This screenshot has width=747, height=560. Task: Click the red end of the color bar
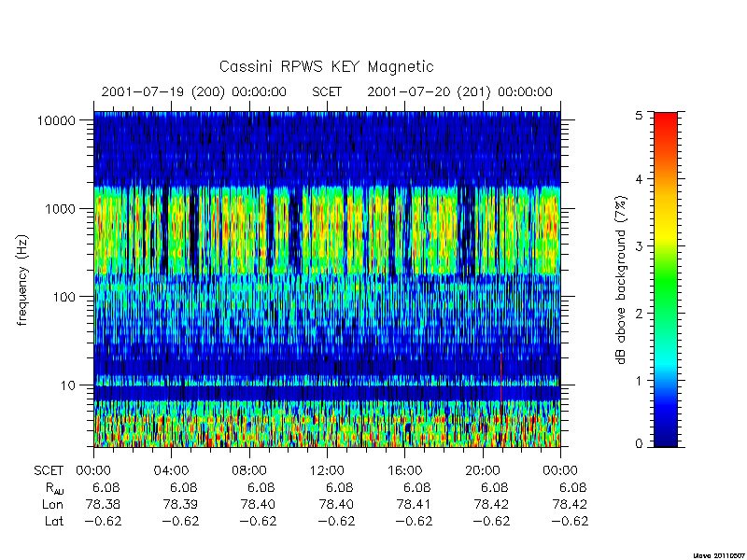(666, 122)
